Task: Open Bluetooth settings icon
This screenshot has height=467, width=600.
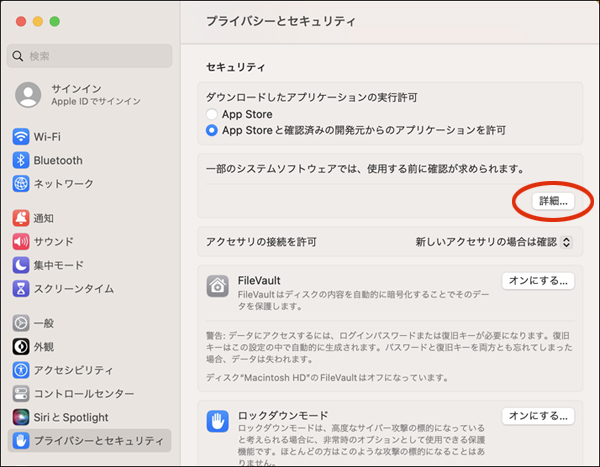Action: point(21,160)
